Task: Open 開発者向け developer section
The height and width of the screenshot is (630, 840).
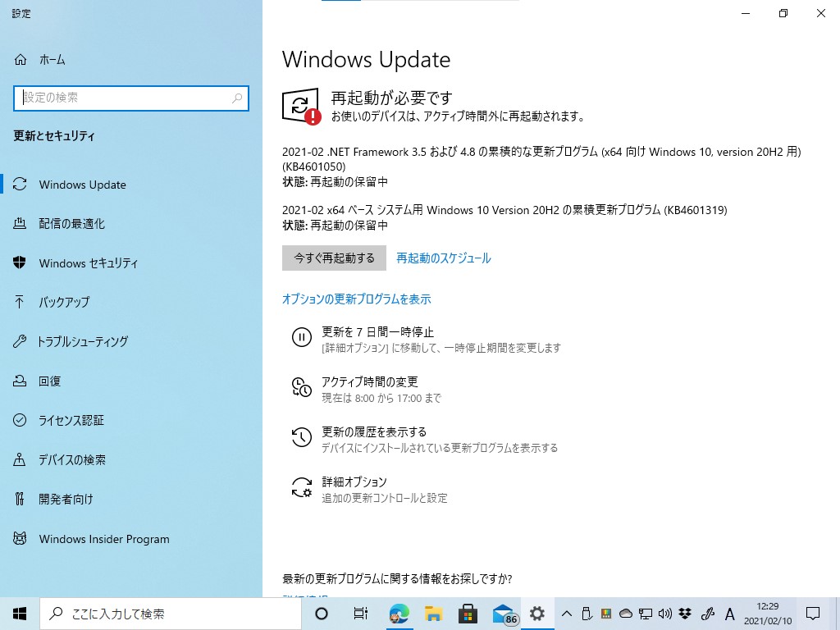Action: pyautogui.click(x=66, y=500)
